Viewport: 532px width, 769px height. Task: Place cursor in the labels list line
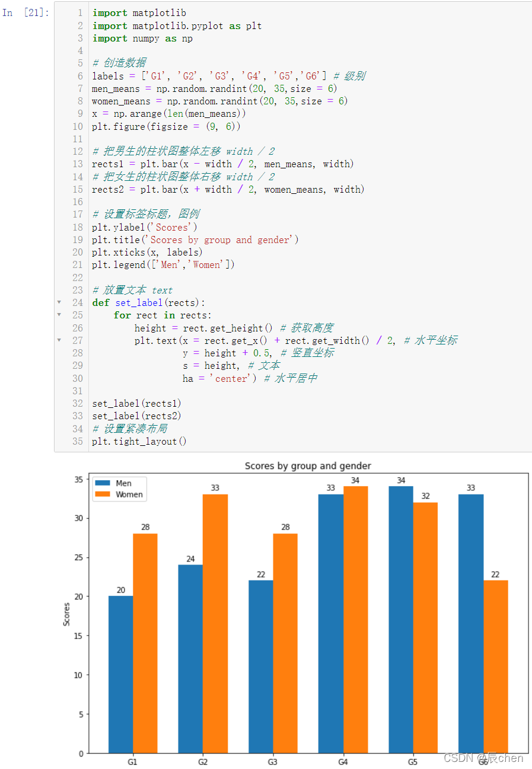228,76
